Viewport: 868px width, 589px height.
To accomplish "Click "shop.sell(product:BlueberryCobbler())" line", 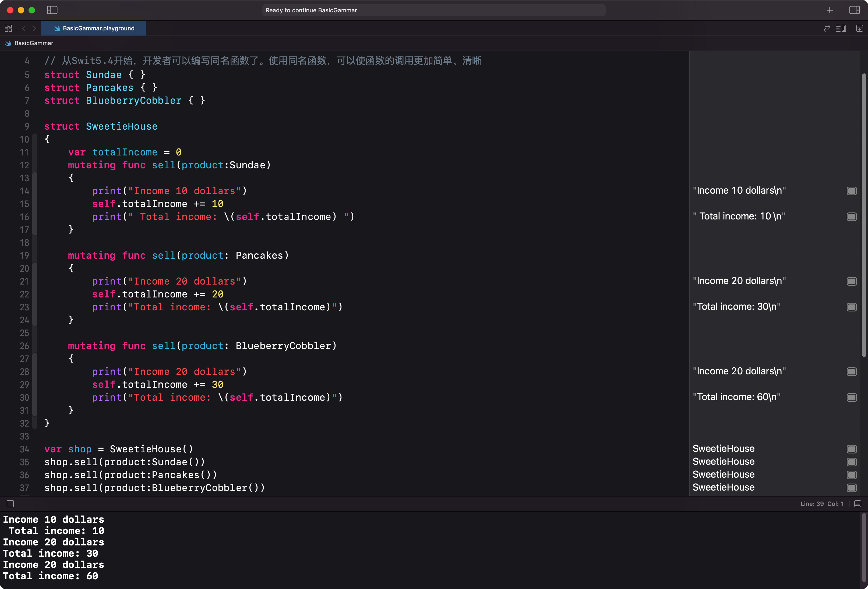I will click(155, 488).
